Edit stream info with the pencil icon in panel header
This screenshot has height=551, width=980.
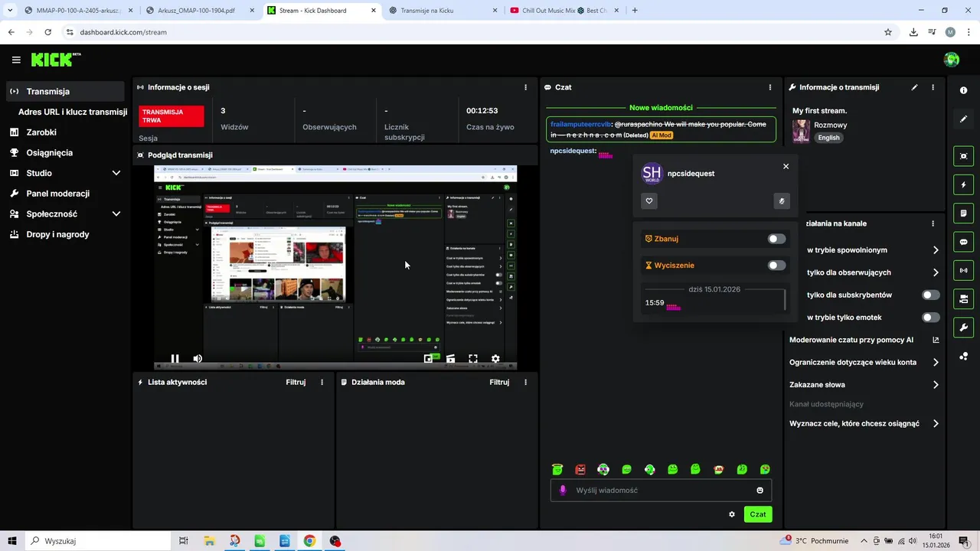[914, 87]
